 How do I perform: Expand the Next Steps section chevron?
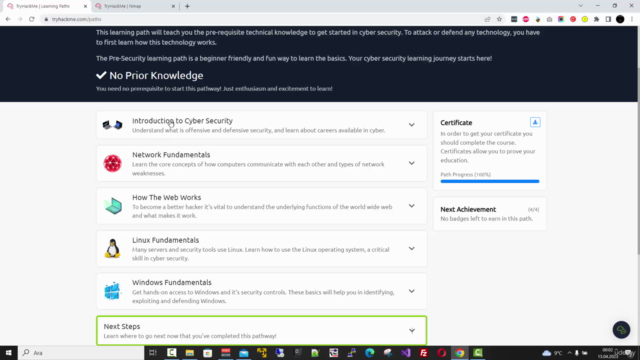pyautogui.click(x=412, y=331)
